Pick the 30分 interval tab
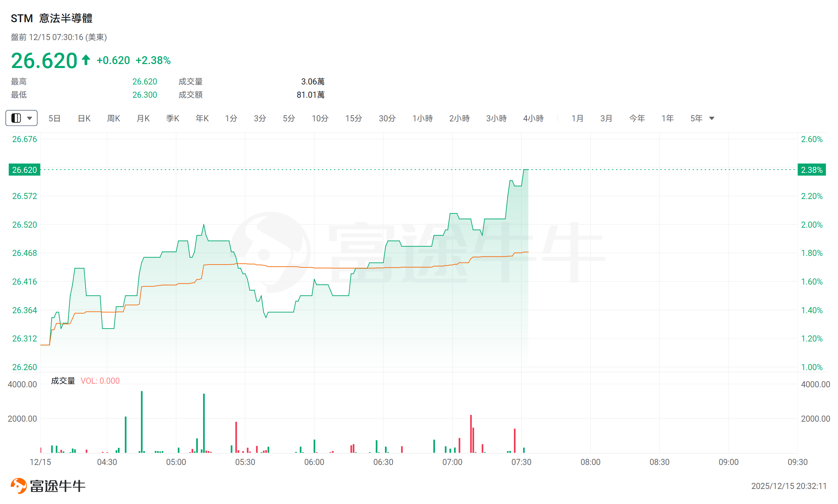This screenshot has width=838, height=504. (387, 118)
